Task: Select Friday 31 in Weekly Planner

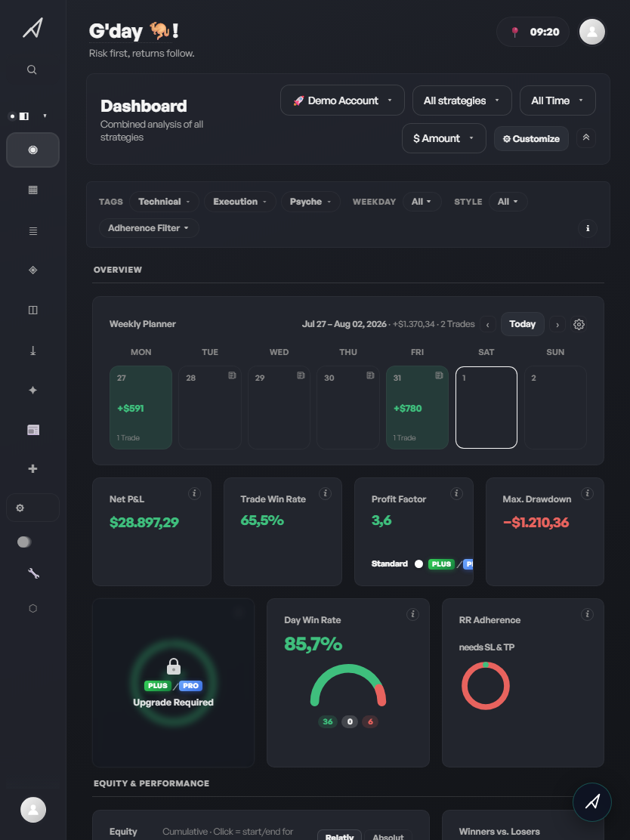Action: coord(417,407)
